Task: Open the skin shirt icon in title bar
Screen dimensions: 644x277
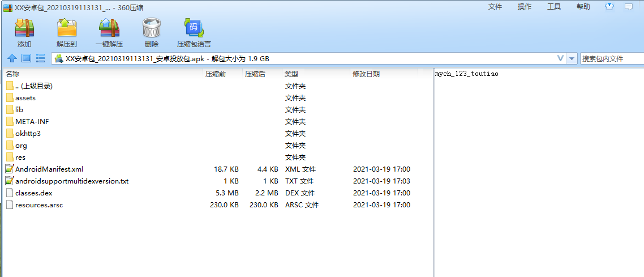Action: [610, 7]
